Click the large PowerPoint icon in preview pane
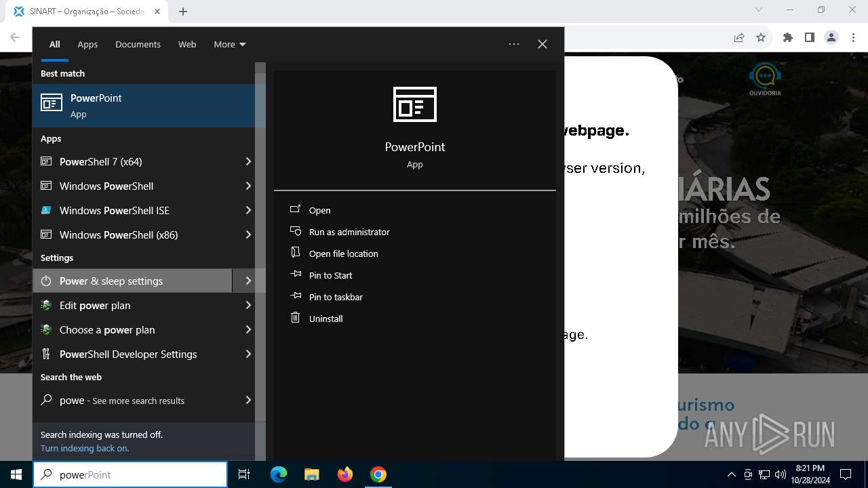 coord(415,104)
